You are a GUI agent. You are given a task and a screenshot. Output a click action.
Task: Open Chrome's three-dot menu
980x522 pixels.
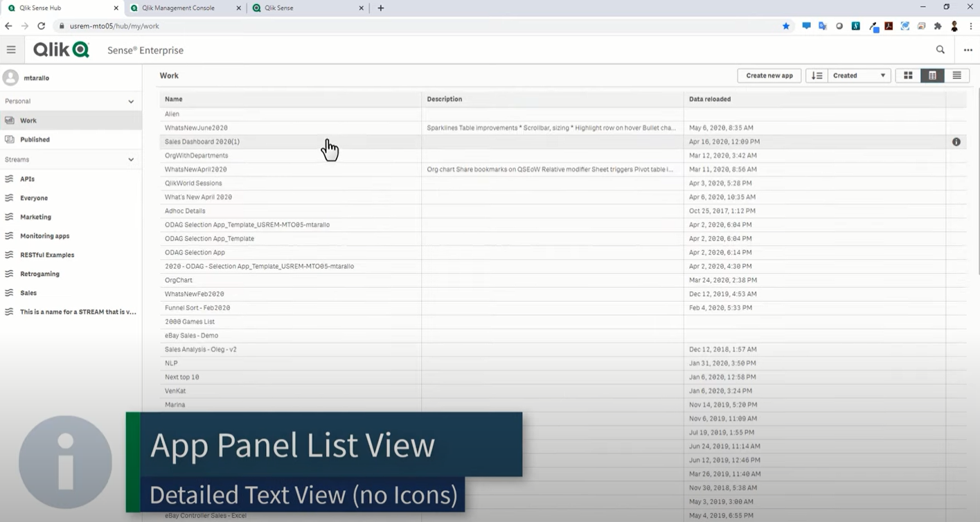coord(970,26)
